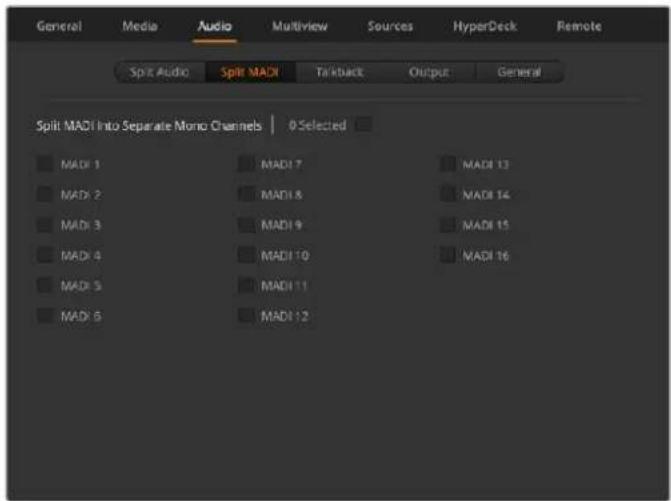
Task: Enable the MADI 1 checkbox
Action: pyautogui.click(x=45, y=164)
